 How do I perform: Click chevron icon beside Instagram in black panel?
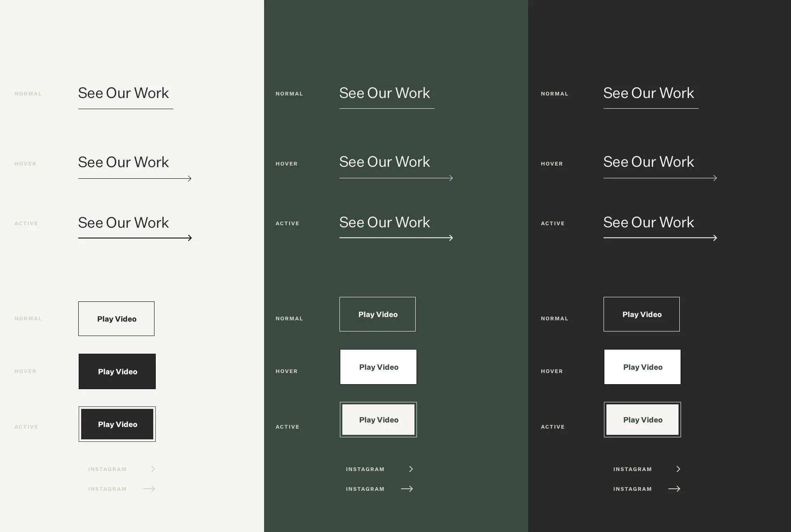click(x=678, y=469)
